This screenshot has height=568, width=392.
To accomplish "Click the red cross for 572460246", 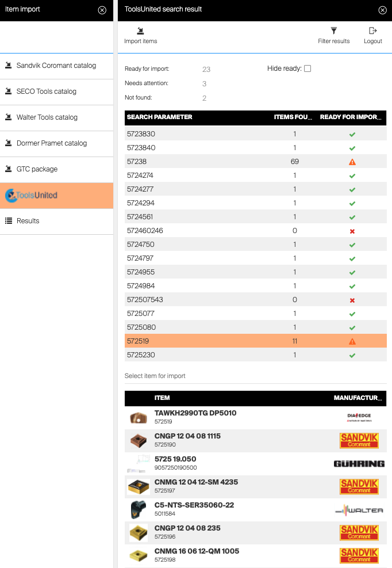I will [x=352, y=231].
